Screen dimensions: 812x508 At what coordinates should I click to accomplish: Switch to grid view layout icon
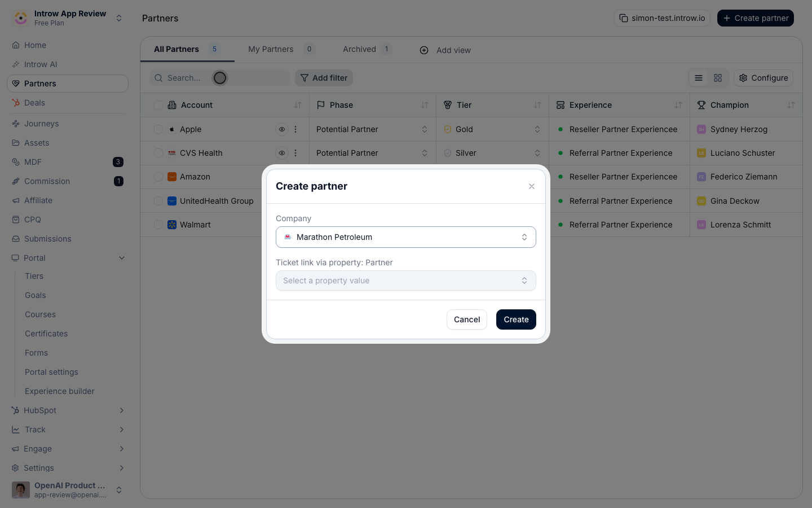718,78
